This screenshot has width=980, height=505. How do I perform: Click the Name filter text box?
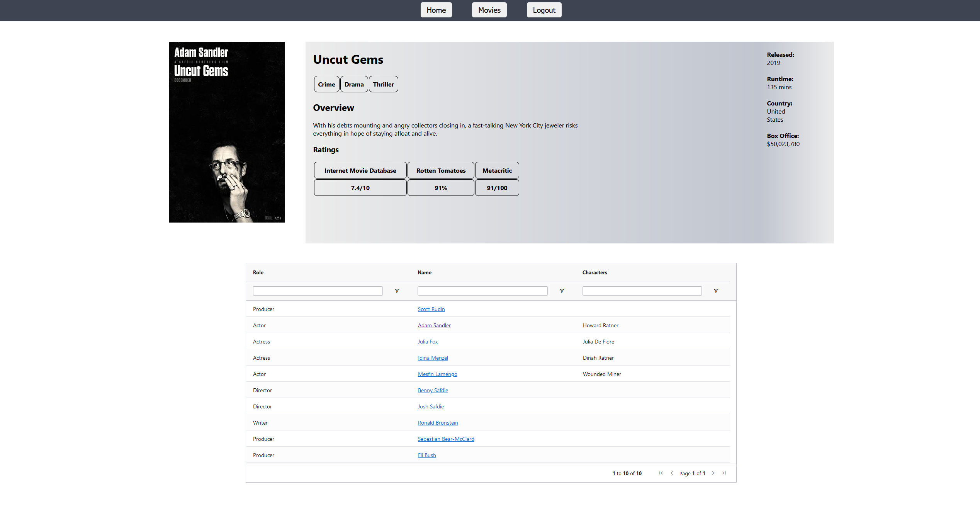coord(482,291)
